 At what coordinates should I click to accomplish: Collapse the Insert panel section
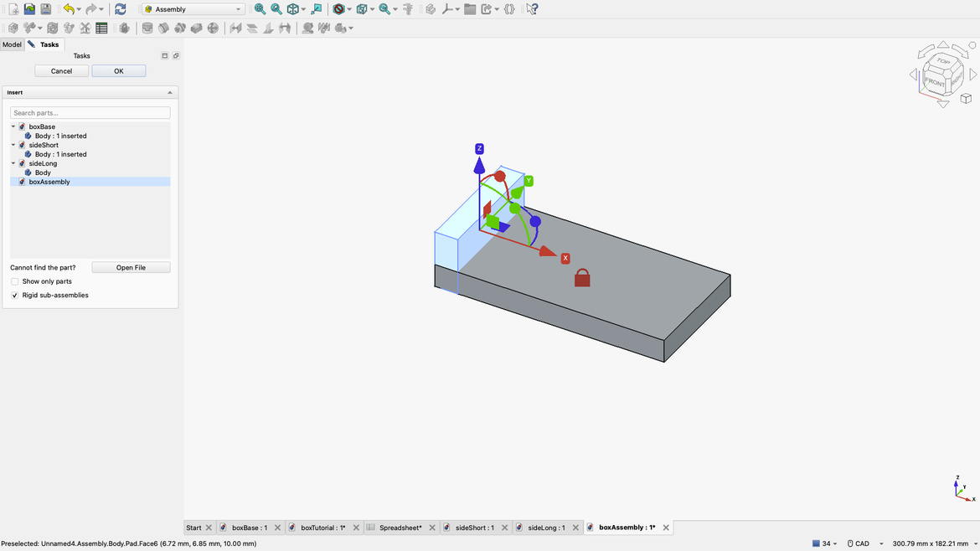coord(170,93)
